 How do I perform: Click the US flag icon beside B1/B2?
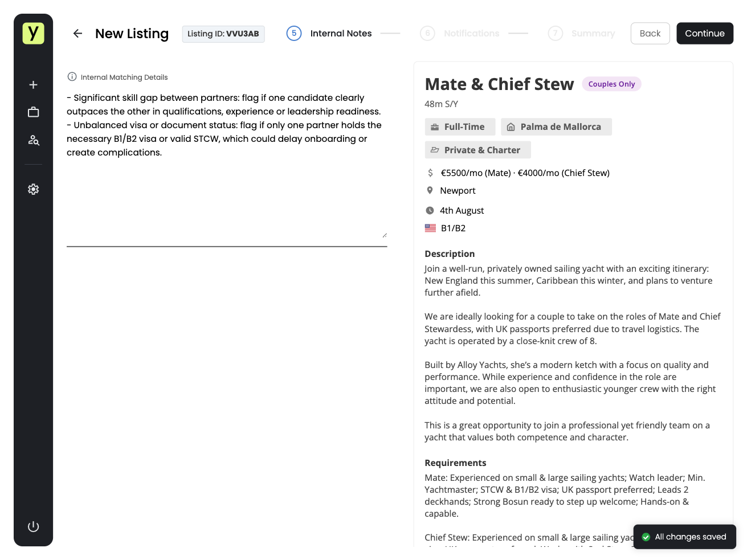430,228
